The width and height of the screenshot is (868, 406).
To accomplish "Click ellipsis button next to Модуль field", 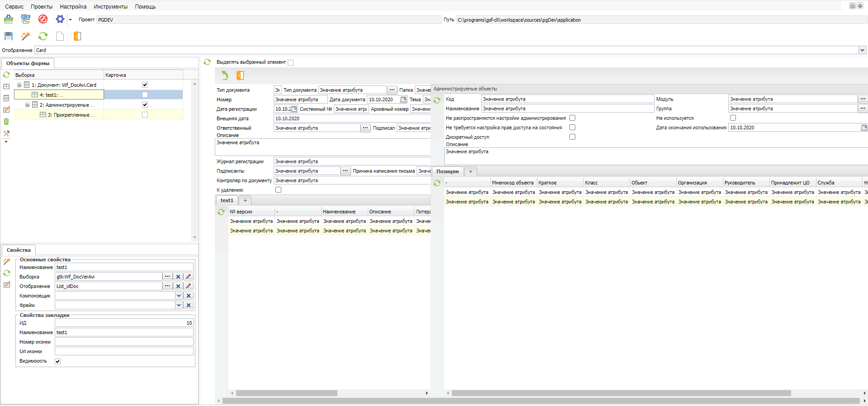I will pos(863,99).
